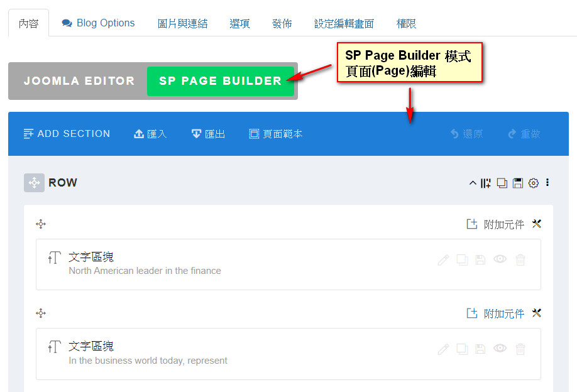The image size is (577, 392).
Task: Toggle visibility of 'North American leader' text block
Action: pos(500,259)
